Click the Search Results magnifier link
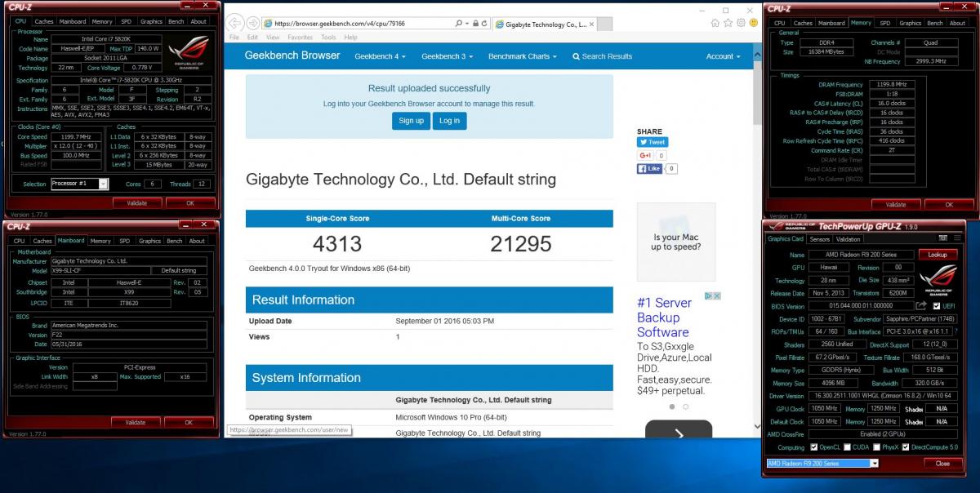Viewport: 980px width, 493px height. pos(602,56)
